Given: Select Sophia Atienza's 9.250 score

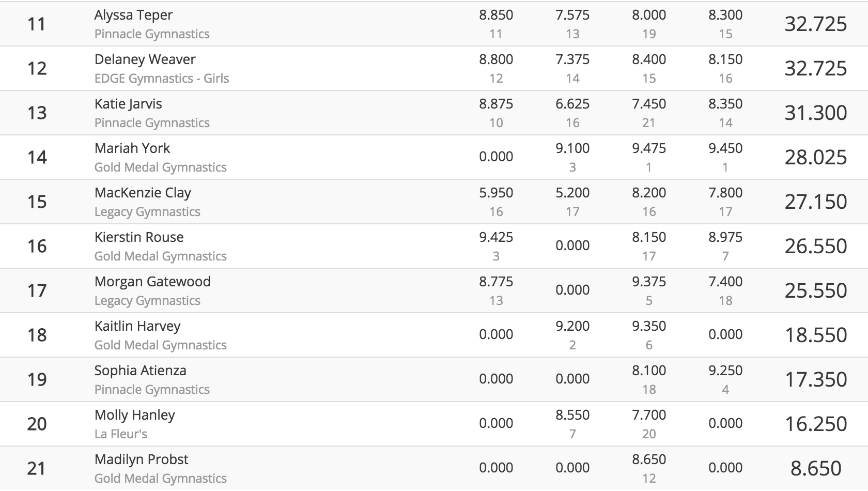Looking at the screenshot, I should [x=725, y=371].
